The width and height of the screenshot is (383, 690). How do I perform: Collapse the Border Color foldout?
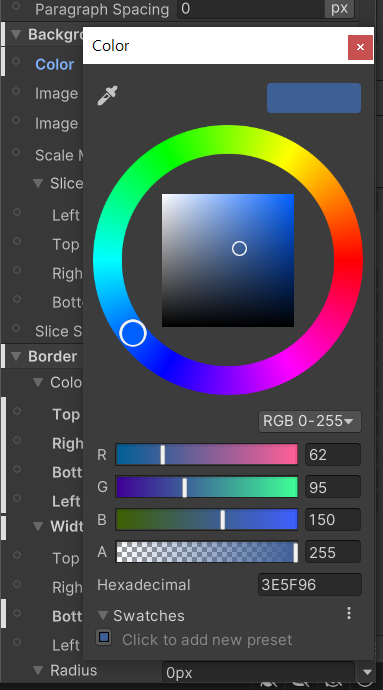click(x=38, y=382)
